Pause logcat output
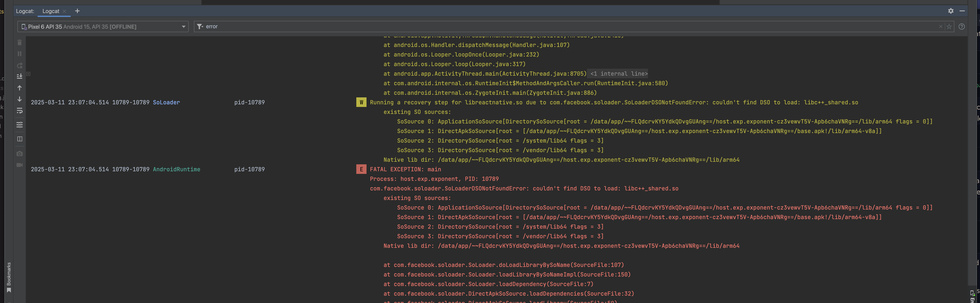The image size is (980, 303). tap(19, 54)
